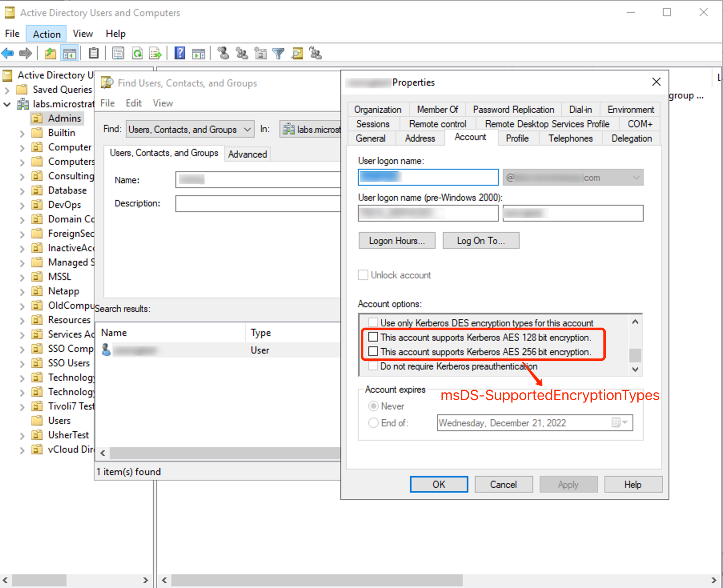Click the Create new group icon

click(x=242, y=53)
